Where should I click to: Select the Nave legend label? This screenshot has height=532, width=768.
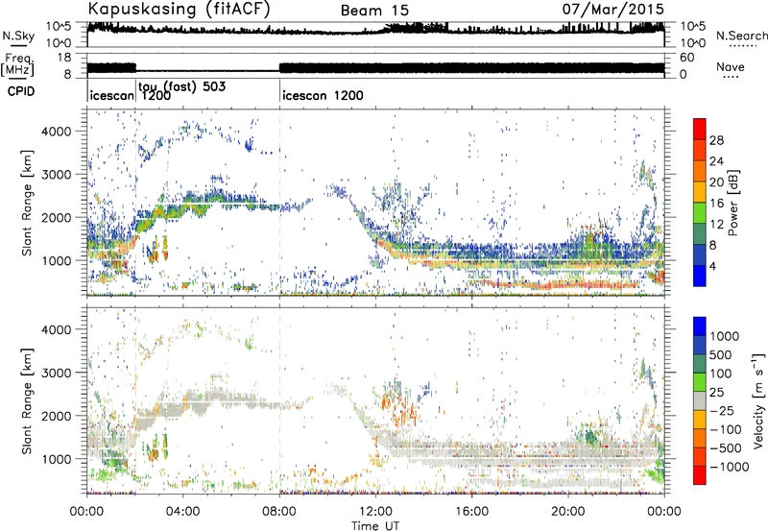[730, 66]
